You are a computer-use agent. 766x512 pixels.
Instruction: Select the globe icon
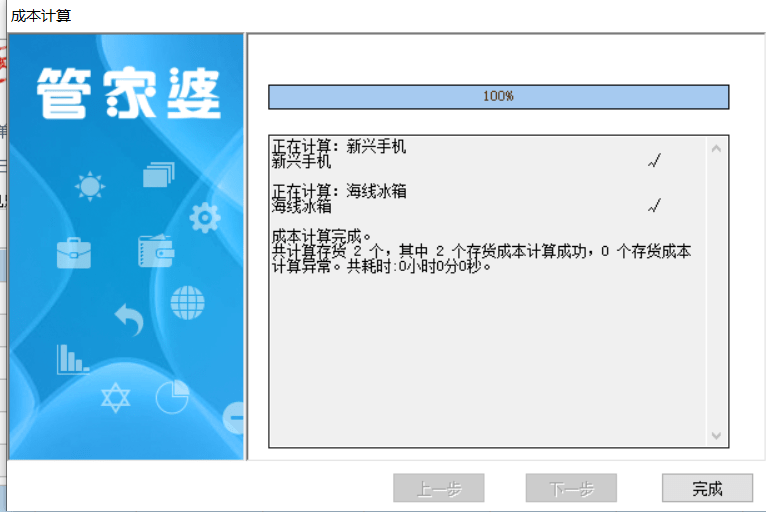(x=187, y=302)
